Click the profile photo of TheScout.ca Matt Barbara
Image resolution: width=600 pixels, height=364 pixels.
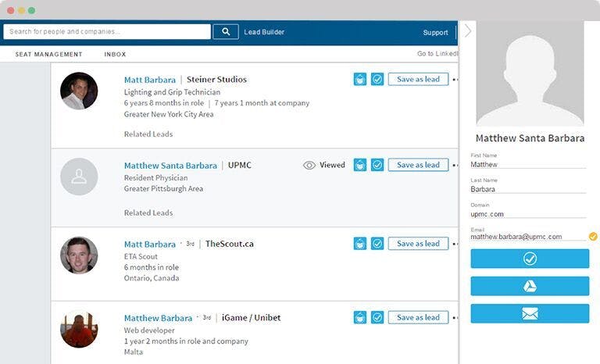point(79,255)
